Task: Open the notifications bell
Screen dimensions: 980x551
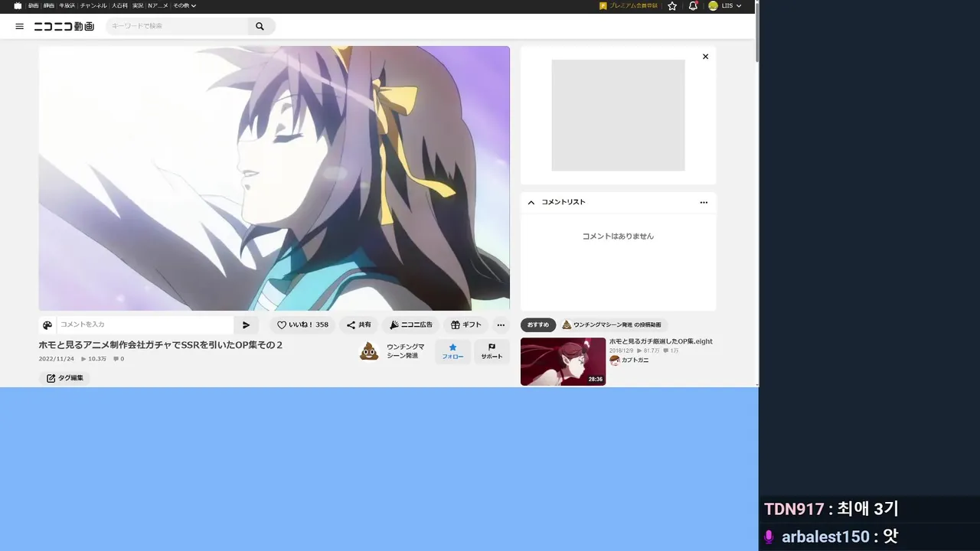Action: (693, 5)
